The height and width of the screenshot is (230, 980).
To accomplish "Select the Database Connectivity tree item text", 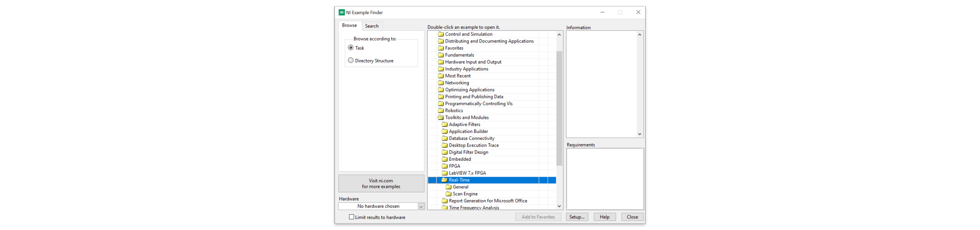I will pos(472,138).
